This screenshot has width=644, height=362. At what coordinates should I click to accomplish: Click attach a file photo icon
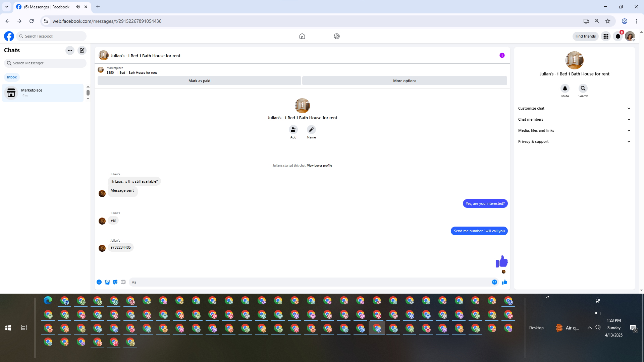(107, 282)
